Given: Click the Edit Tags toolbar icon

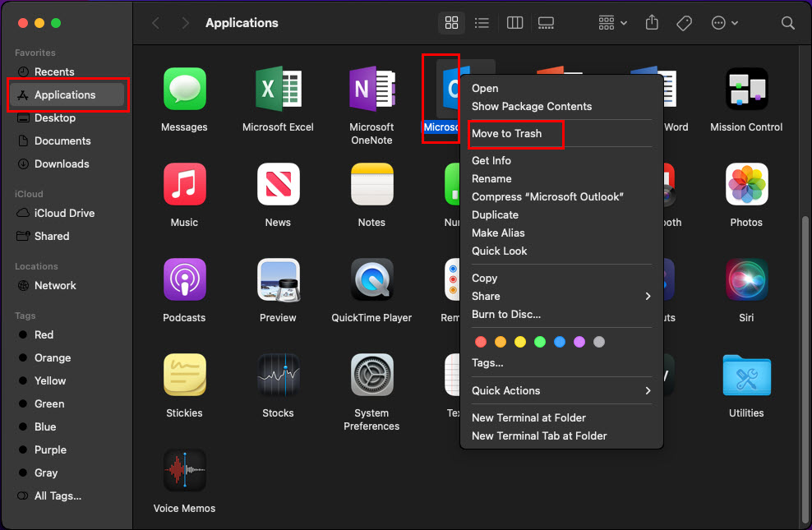Looking at the screenshot, I should click(684, 23).
